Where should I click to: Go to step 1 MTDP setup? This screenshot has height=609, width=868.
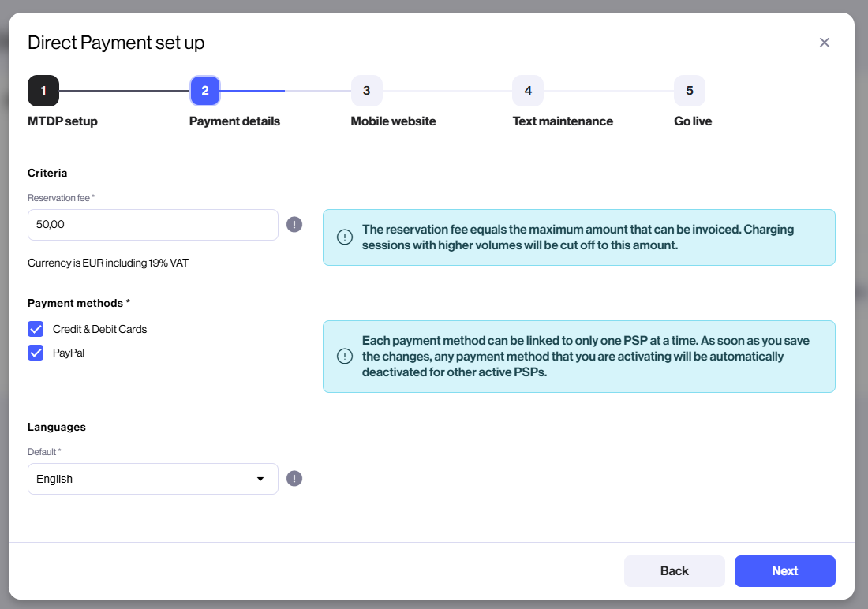[43, 91]
